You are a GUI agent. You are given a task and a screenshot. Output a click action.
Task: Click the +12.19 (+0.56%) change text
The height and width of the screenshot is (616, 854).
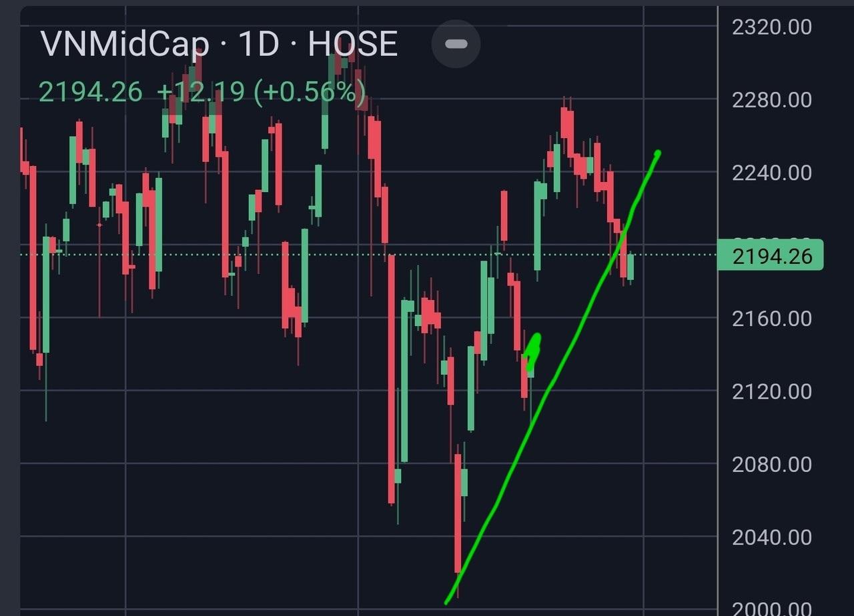click(262, 92)
